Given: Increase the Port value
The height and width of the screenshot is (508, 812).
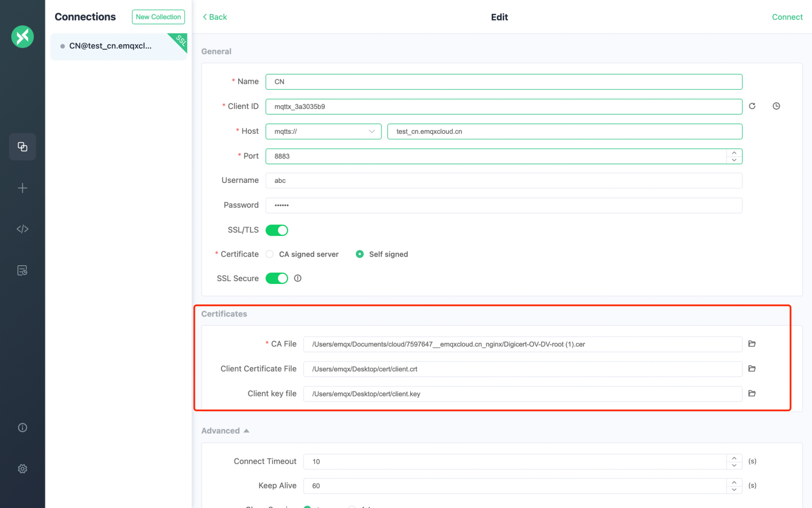Looking at the screenshot, I should pos(734,153).
